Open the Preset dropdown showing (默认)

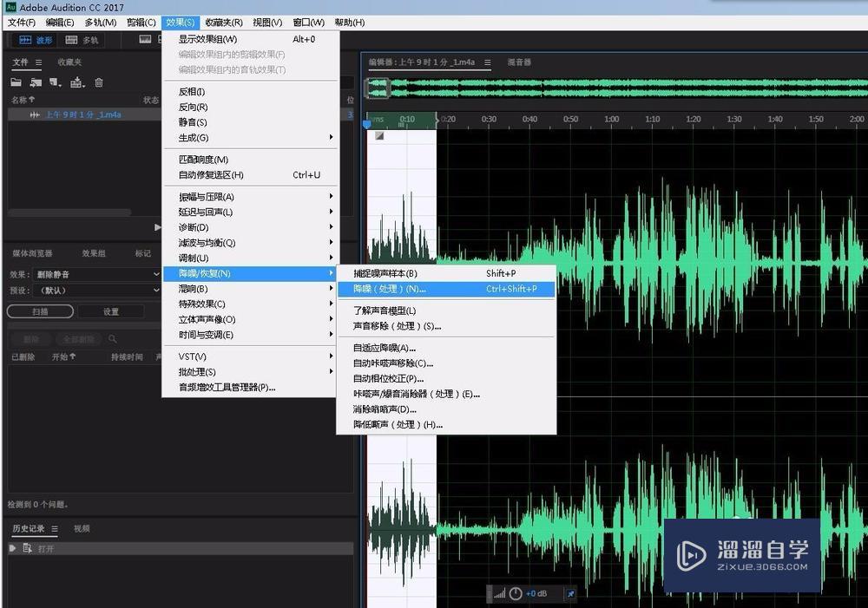point(97,290)
